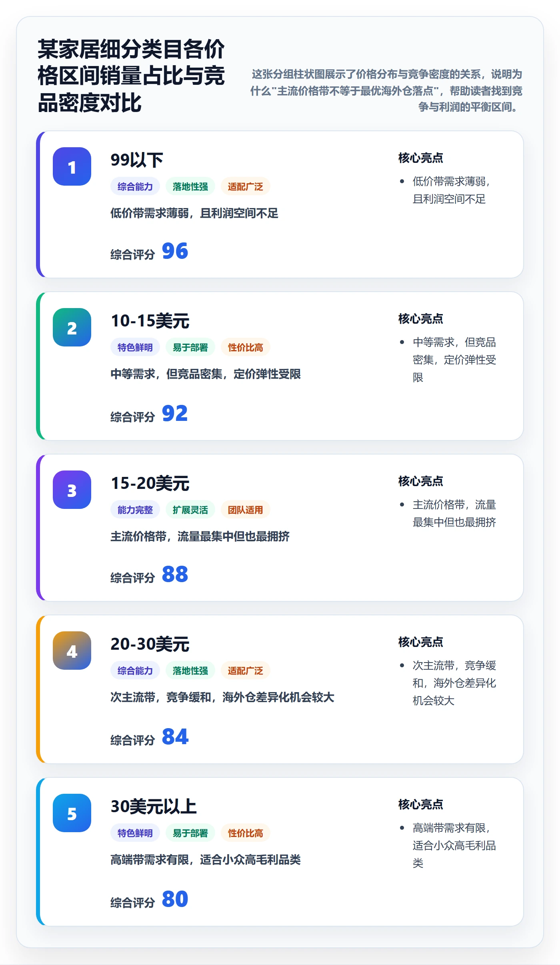
Task: Click description 中等需求，但竞品密集，定价弹性受限
Action: [206, 374]
